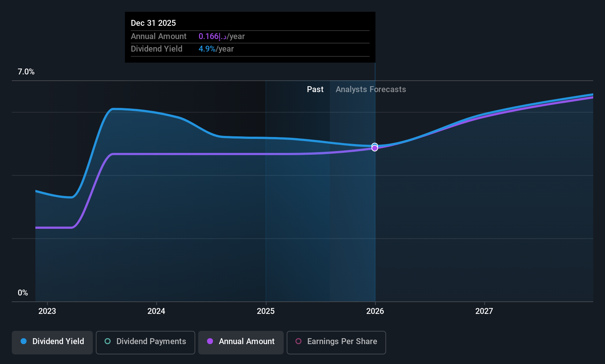Image resolution: width=605 pixels, height=364 pixels.
Task: Click the blue Dividend Yield data point
Action: 375,146
